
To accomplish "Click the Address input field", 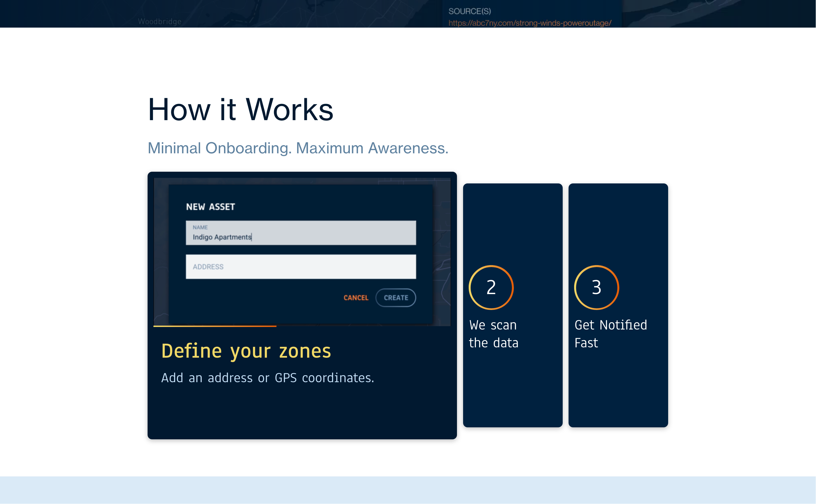I will pyautogui.click(x=300, y=267).
